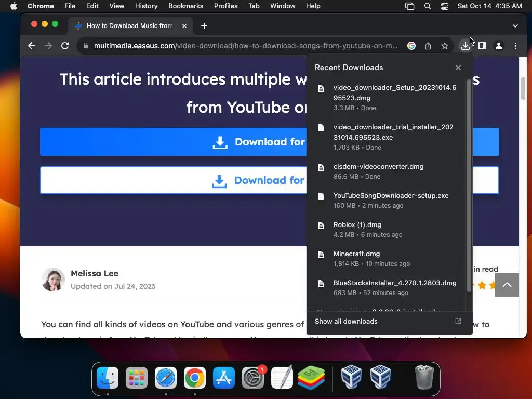
Task: Open BlueStacksInstaller dmg download
Action: tap(387, 288)
